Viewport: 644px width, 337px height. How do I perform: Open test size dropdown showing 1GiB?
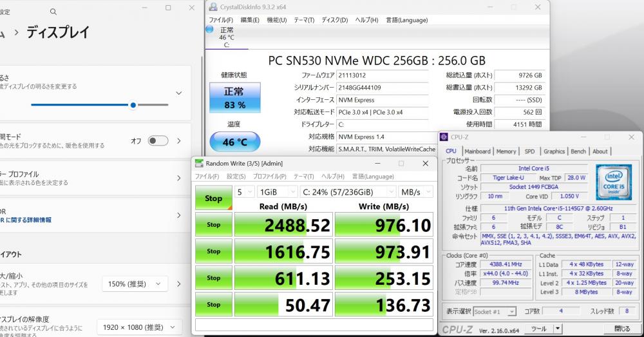[x=277, y=192]
